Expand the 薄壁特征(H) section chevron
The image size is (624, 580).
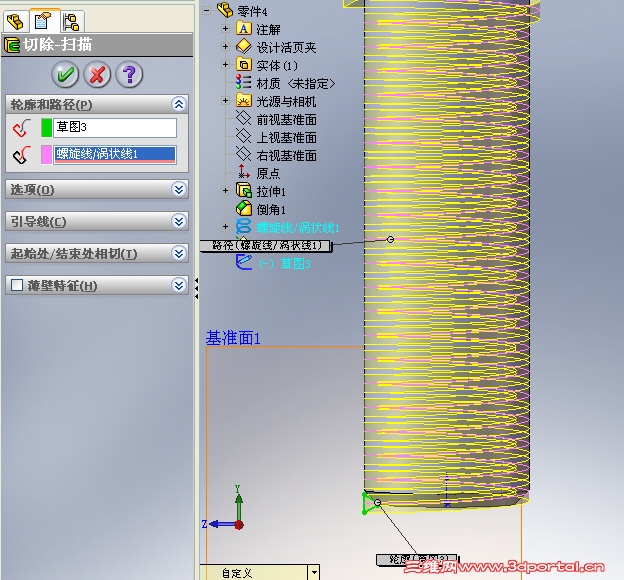point(179,285)
